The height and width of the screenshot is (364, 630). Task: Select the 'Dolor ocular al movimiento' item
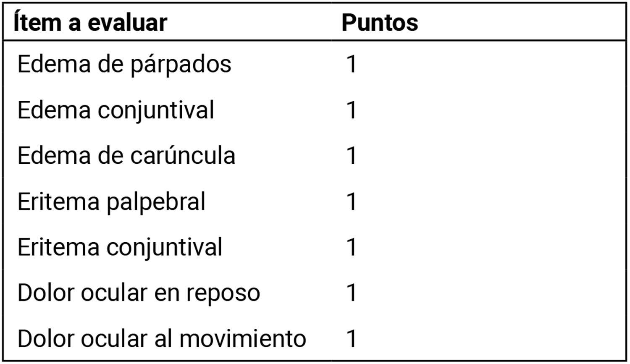coord(162,338)
